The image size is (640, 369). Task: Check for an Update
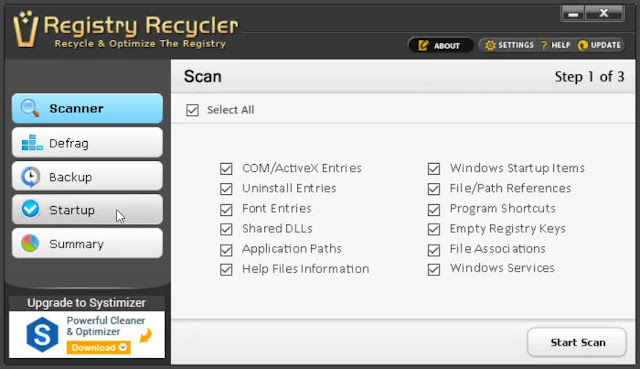[599, 45]
